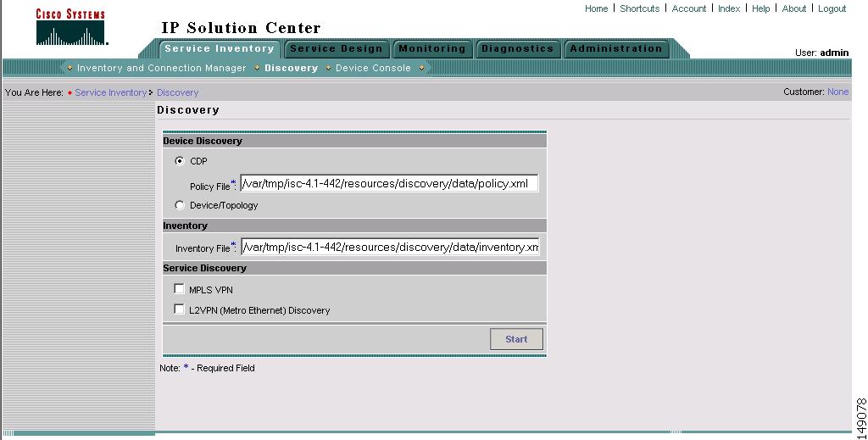Click the diamond icon before Device Console
This screenshot has width=868, height=440.
328,68
